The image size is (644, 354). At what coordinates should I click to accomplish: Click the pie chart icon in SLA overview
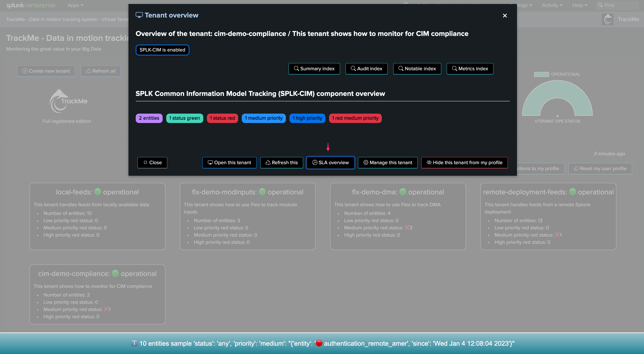click(315, 162)
